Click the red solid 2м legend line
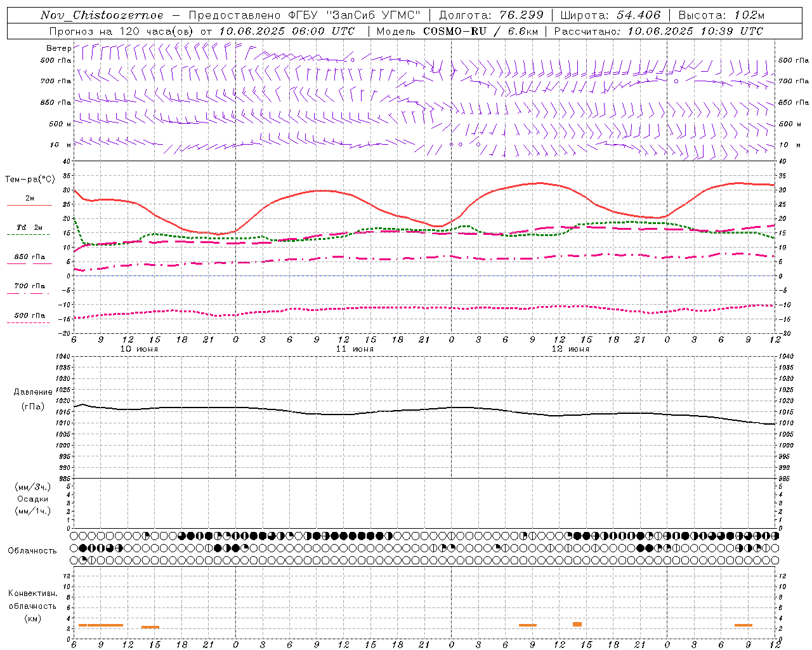Viewport: 812px width, 650px height. pos(29,206)
